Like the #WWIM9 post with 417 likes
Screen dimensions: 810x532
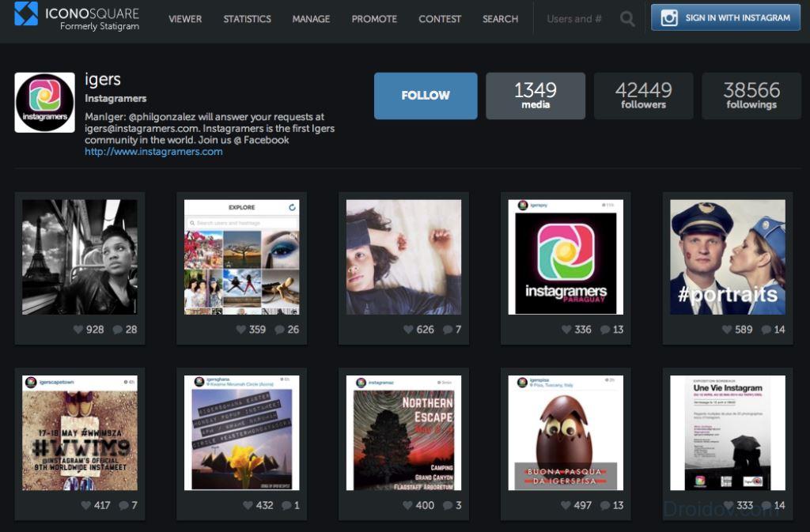coord(85,505)
